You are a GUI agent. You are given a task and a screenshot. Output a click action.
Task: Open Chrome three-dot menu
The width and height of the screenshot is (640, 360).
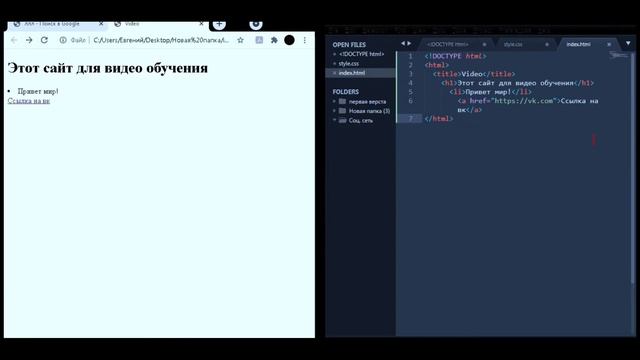coord(304,40)
